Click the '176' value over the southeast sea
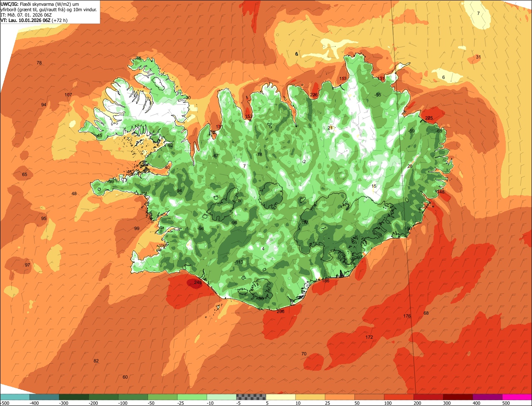Viewport: 532px width, 406px height. [x=407, y=316]
